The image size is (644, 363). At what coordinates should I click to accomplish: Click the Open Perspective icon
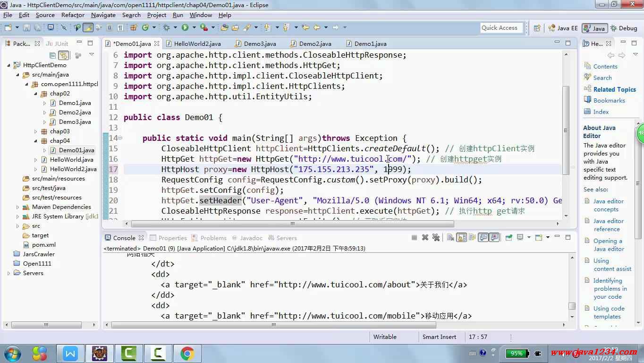(537, 28)
